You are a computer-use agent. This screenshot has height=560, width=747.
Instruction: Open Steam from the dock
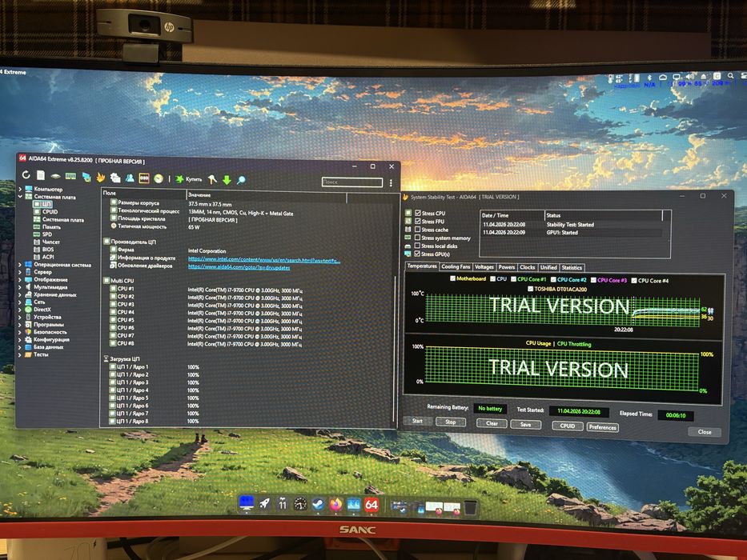click(318, 504)
